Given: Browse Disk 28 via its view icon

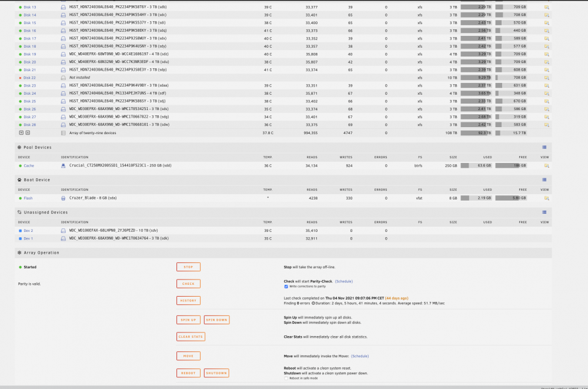Looking at the screenshot, I should (546, 125).
